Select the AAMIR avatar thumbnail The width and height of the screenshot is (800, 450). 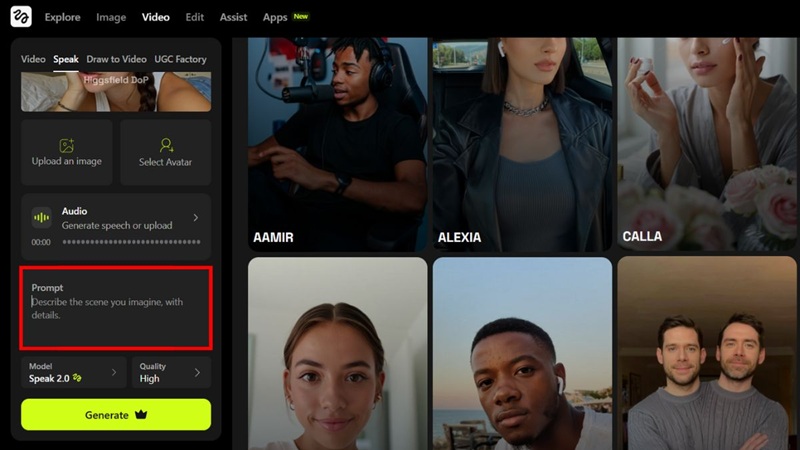(x=338, y=144)
